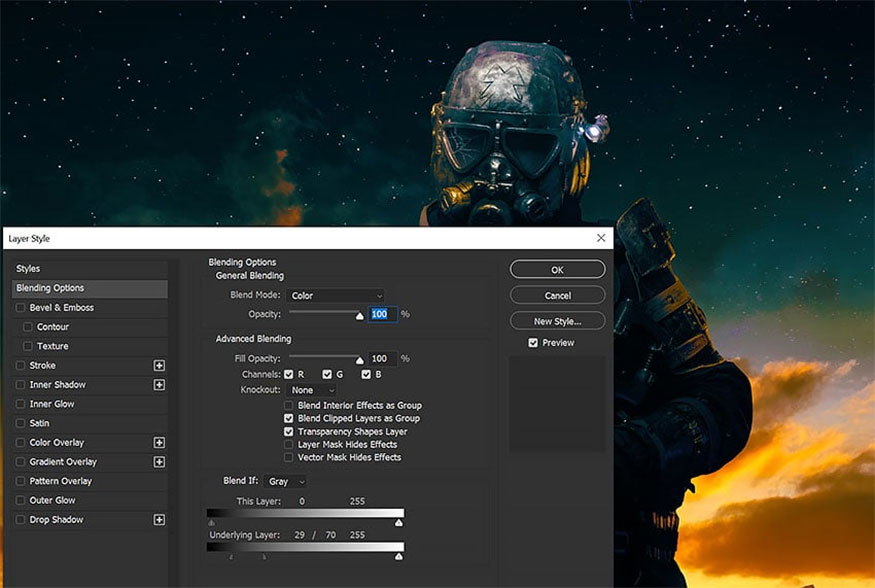Click the Fill Opacity slider thumb
875x588 pixels.
(360, 360)
